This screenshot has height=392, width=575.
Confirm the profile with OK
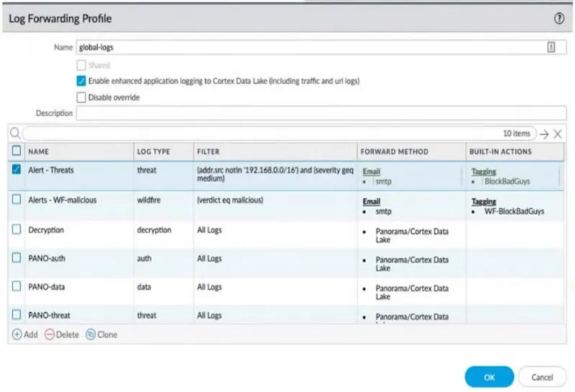(489, 377)
